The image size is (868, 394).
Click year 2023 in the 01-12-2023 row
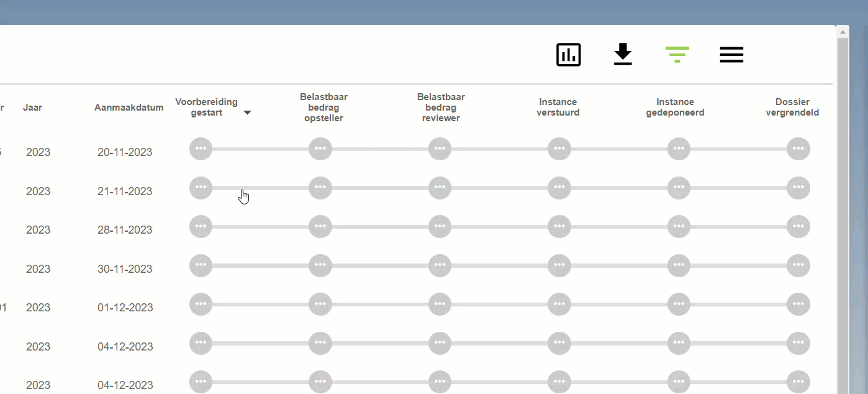tap(38, 308)
